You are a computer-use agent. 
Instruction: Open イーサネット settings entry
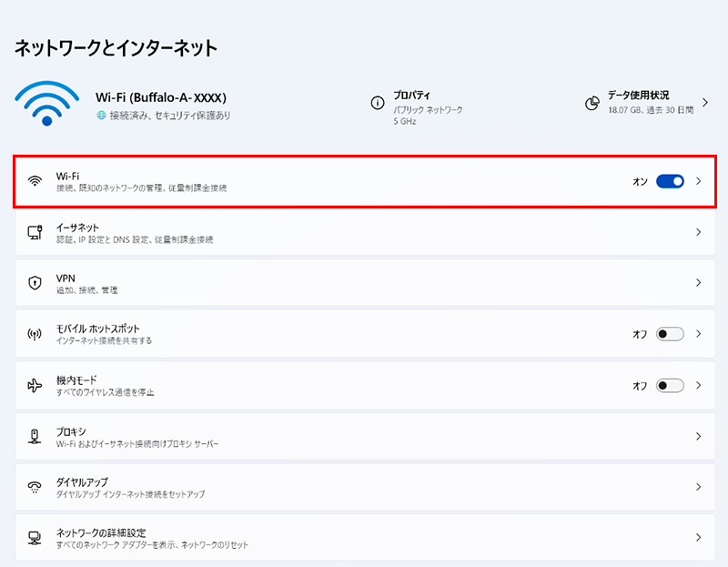[x=77, y=227]
